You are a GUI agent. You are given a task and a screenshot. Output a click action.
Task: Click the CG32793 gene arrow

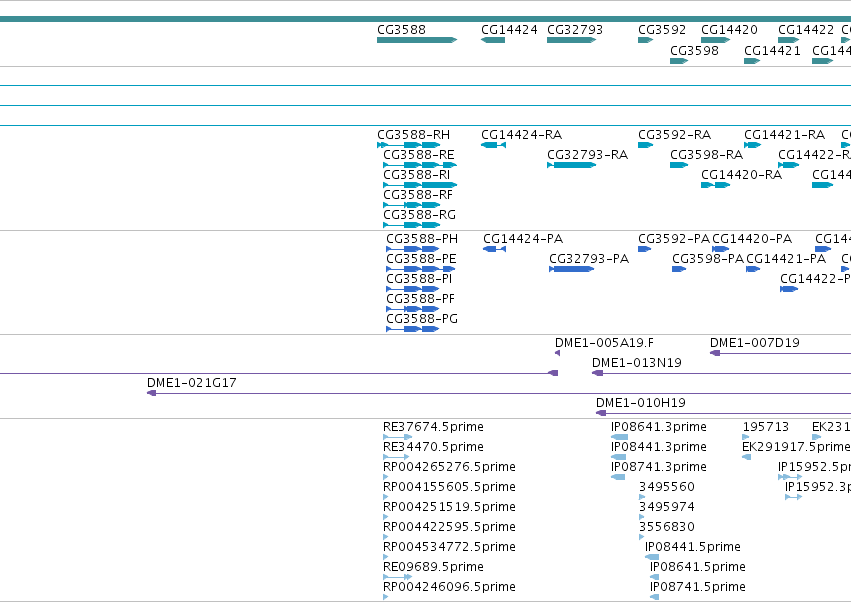tap(571, 40)
